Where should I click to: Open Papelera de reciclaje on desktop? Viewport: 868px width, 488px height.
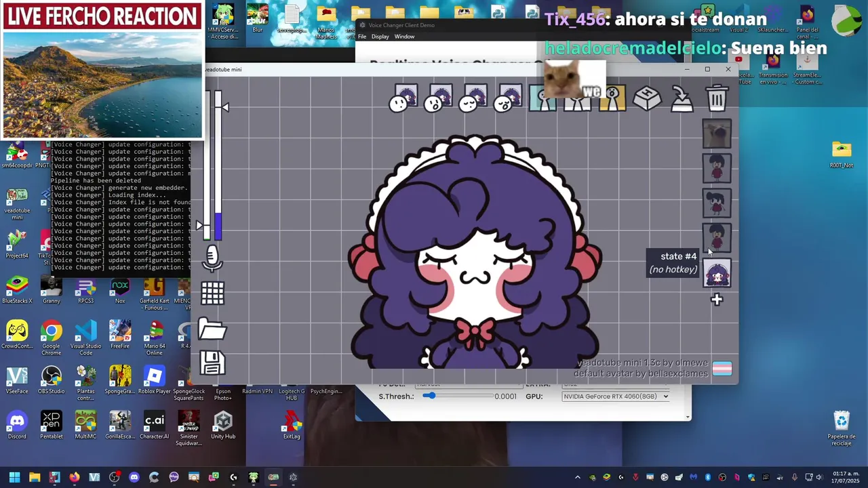[842, 428]
